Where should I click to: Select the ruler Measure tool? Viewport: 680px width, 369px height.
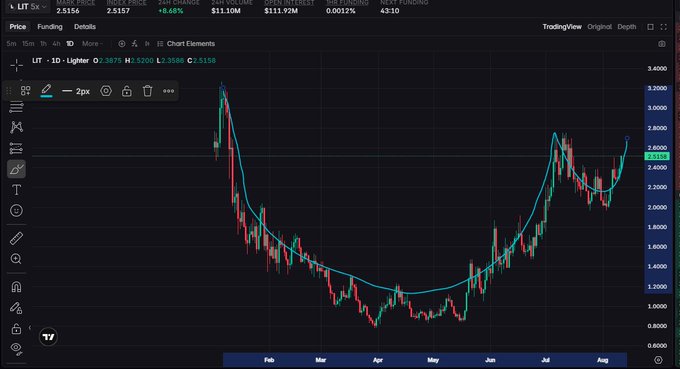(x=16, y=238)
